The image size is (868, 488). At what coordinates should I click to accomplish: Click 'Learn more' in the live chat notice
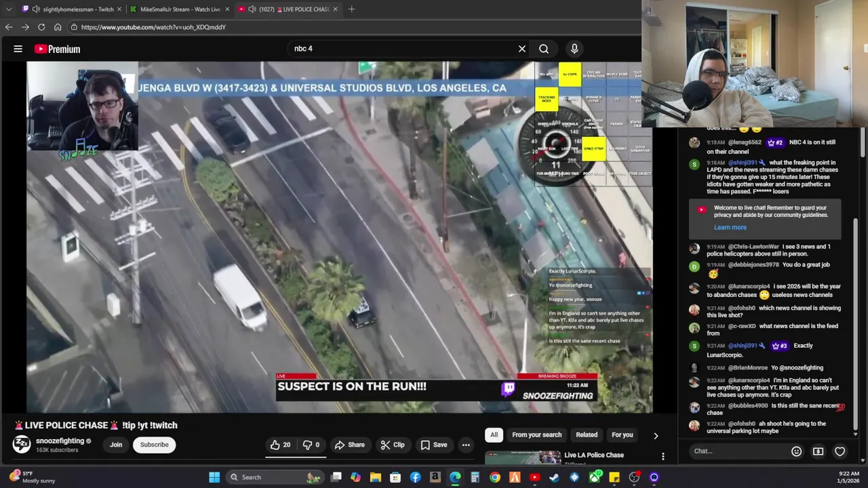[x=730, y=228]
